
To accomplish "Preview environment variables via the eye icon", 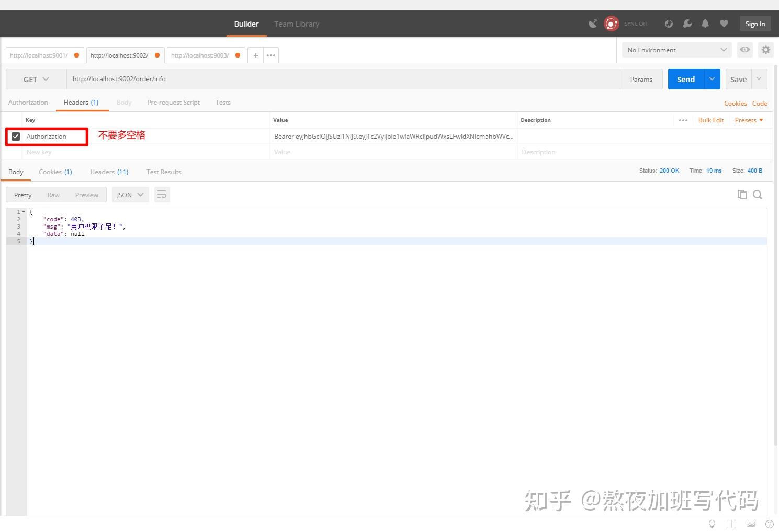I will (745, 50).
